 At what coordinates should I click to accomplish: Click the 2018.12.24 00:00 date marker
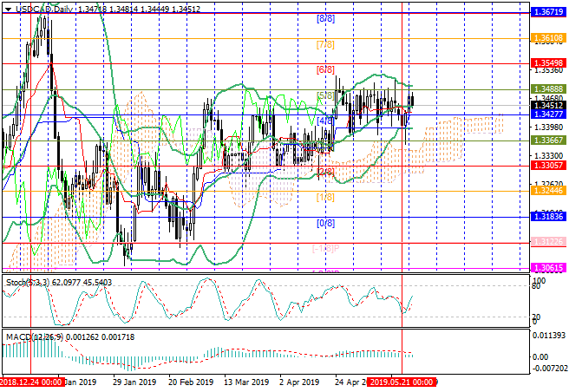(x=32, y=382)
